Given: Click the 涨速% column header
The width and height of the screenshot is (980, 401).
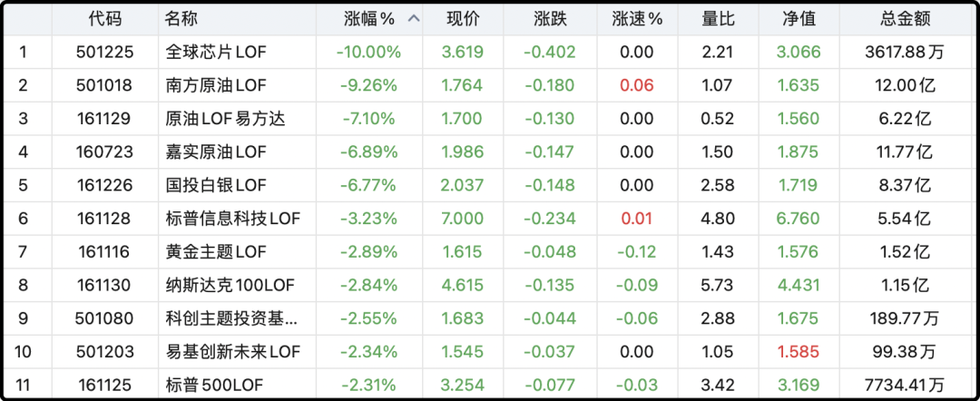Looking at the screenshot, I should [x=637, y=19].
